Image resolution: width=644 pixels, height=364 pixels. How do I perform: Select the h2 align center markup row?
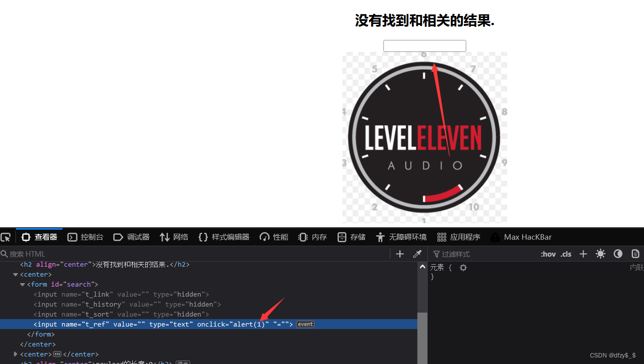pyautogui.click(x=209, y=265)
